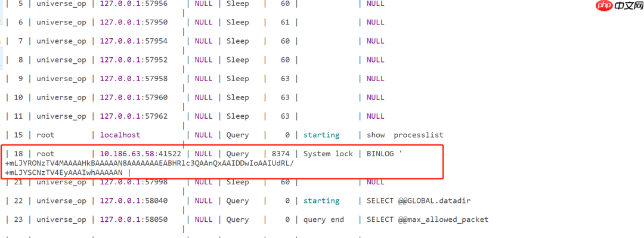The width and height of the screenshot is (644, 238).
Task: Click time value 60 in row 7
Action: tap(286, 41)
